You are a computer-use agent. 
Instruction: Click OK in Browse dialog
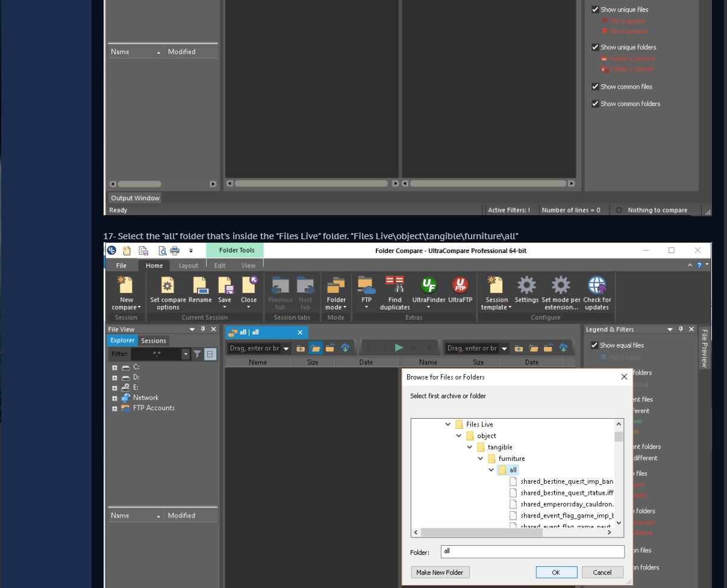[x=556, y=572]
